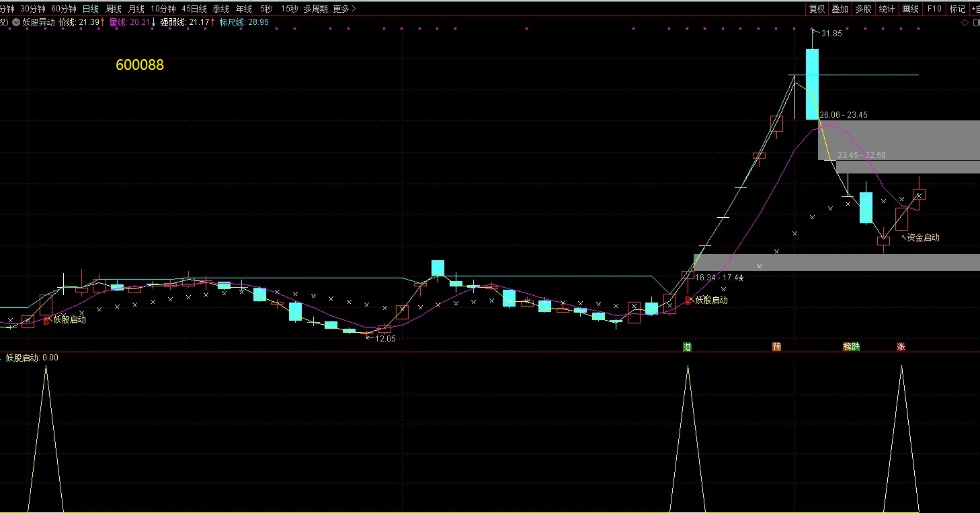Click the diamond icon below the toolbar
Viewport: 980px width, 513px height.
[x=965, y=22]
